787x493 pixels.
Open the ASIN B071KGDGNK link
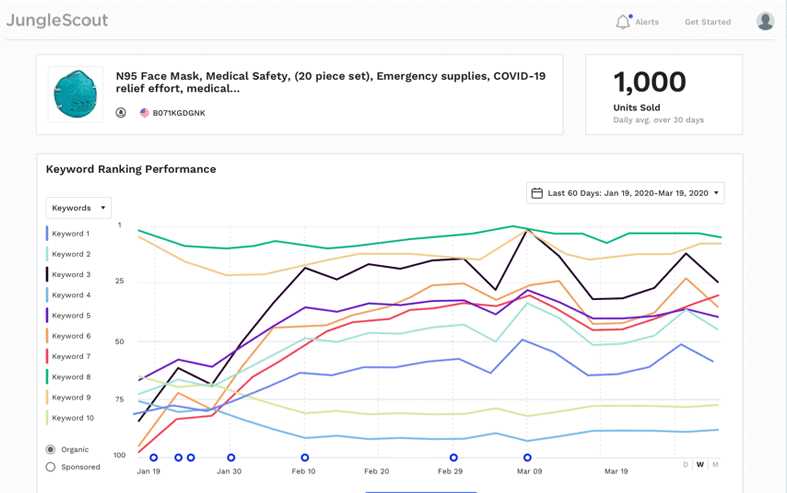[x=179, y=113]
